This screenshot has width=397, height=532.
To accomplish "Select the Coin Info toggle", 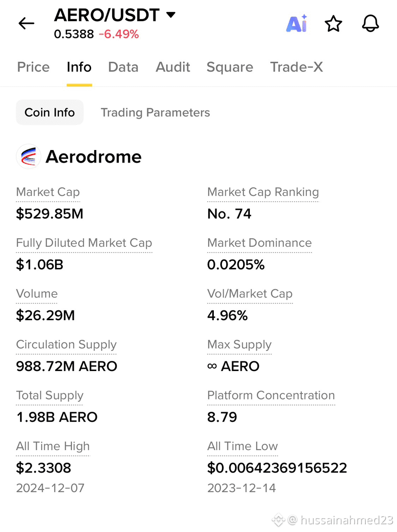I will coord(49,112).
